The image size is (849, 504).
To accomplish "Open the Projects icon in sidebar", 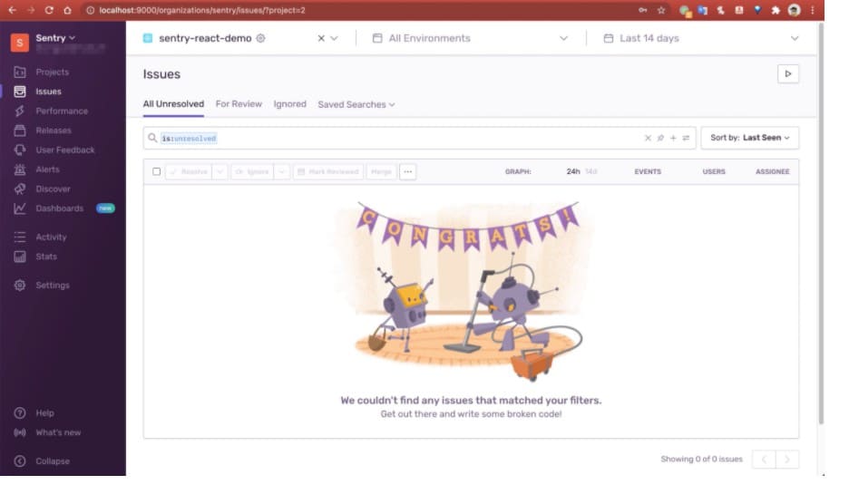I will point(20,72).
